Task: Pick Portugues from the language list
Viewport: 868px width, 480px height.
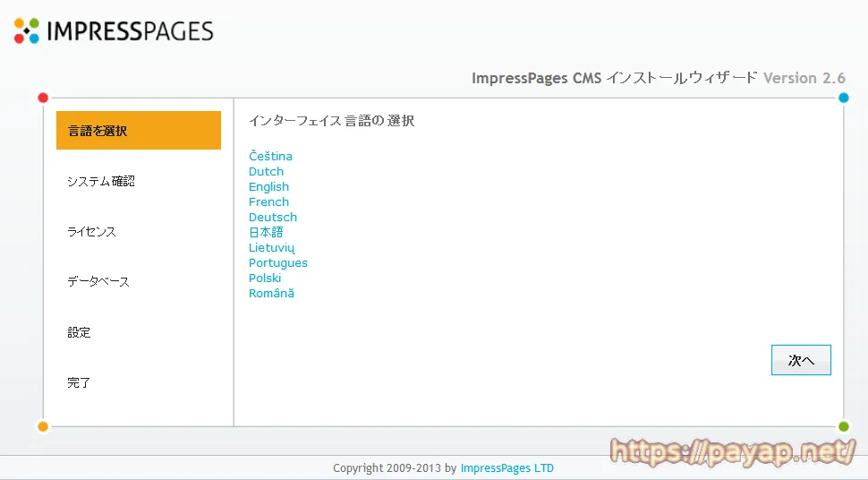Action: coord(278,262)
